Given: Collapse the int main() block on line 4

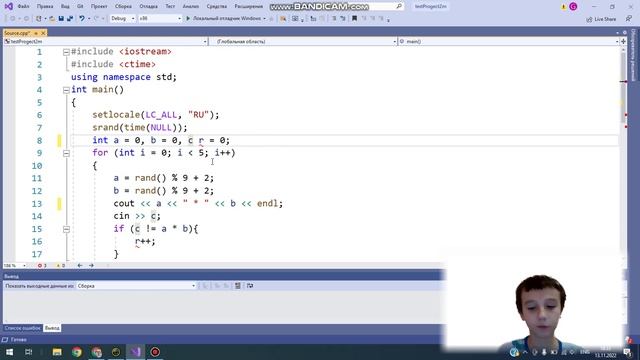Looking at the screenshot, I should [66, 90].
